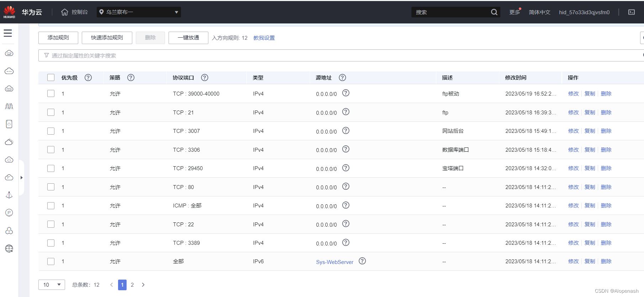Select the TCP 3389 rule checkbox

tap(51, 243)
